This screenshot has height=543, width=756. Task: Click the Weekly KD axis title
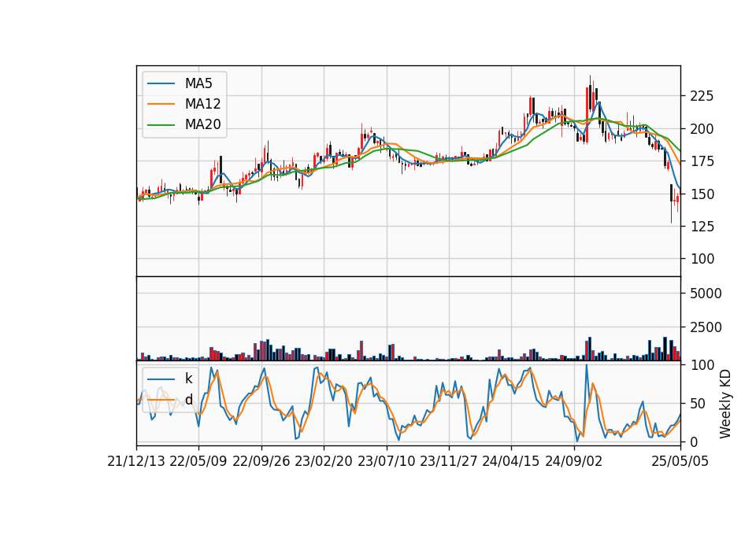(725, 404)
